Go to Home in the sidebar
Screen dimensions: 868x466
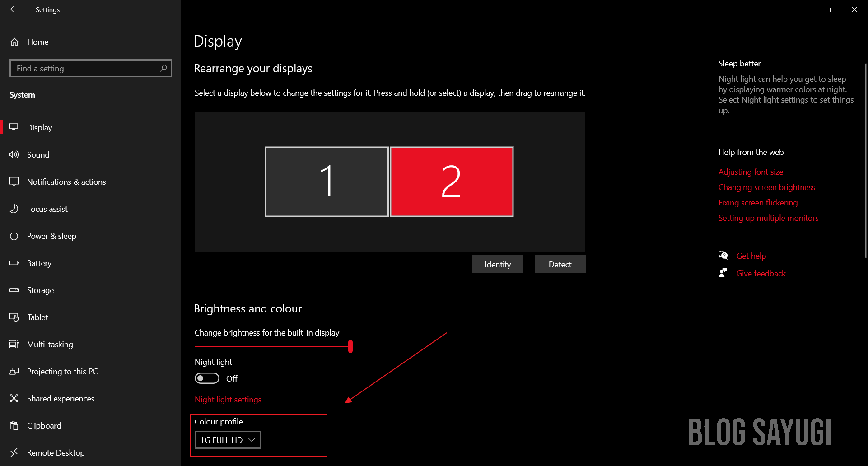click(x=37, y=42)
